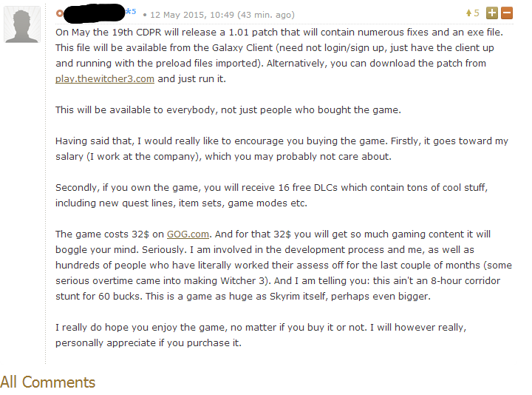Click the orange circle icon before the username
The height and width of the screenshot is (395, 532).
[x=60, y=14]
